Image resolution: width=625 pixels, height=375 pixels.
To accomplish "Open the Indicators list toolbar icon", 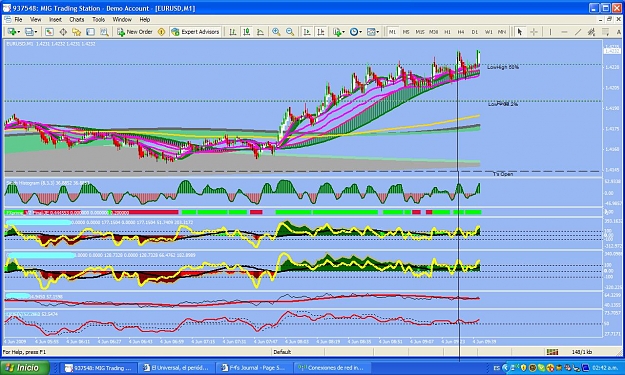I will coord(337,32).
